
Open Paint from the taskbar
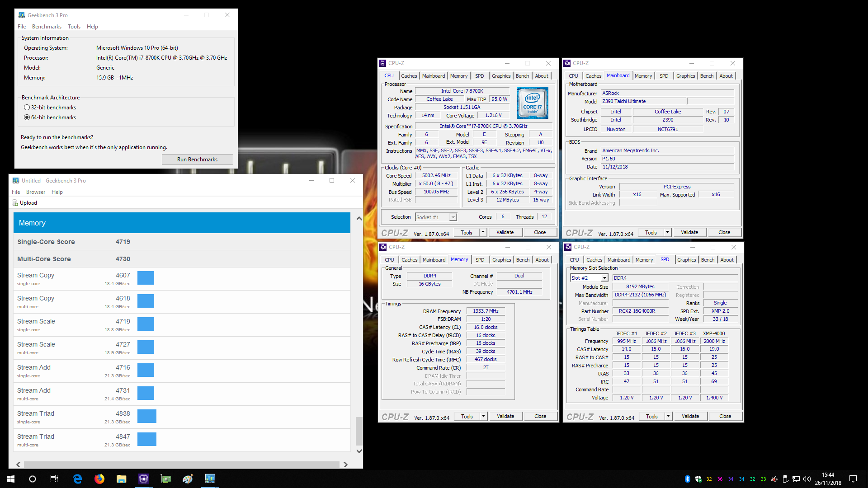pyautogui.click(x=188, y=479)
